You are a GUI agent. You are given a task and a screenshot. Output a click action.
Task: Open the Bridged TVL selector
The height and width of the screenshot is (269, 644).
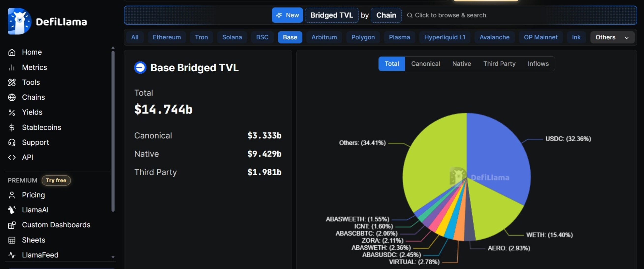tap(331, 15)
